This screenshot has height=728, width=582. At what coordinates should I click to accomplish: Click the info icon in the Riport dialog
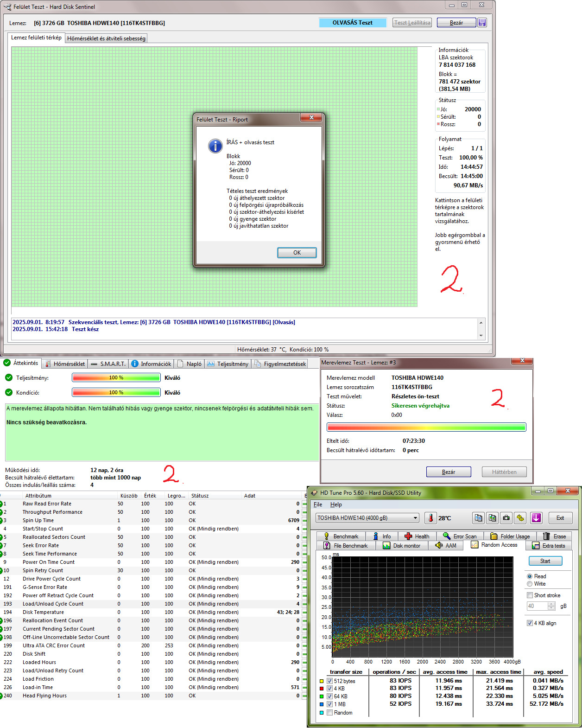215,146
